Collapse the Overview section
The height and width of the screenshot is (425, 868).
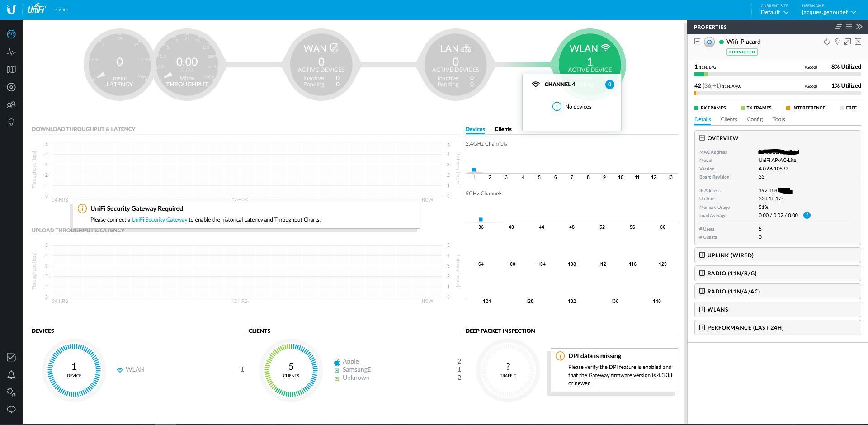click(702, 138)
